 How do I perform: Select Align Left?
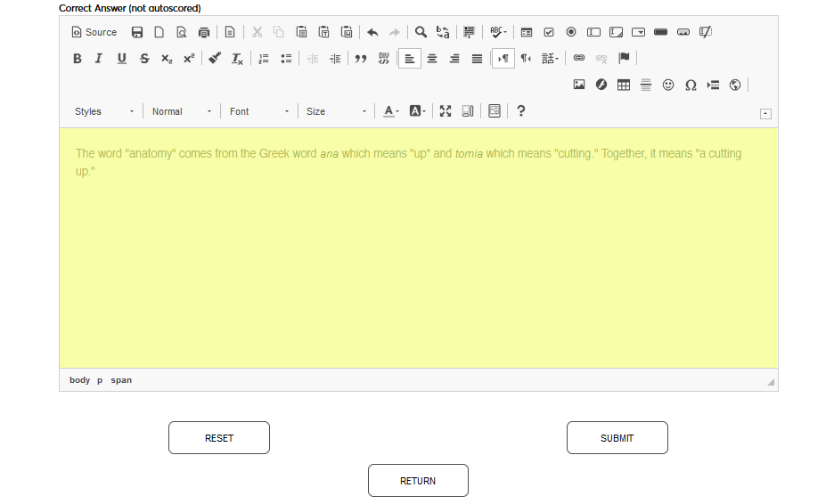point(410,59)
